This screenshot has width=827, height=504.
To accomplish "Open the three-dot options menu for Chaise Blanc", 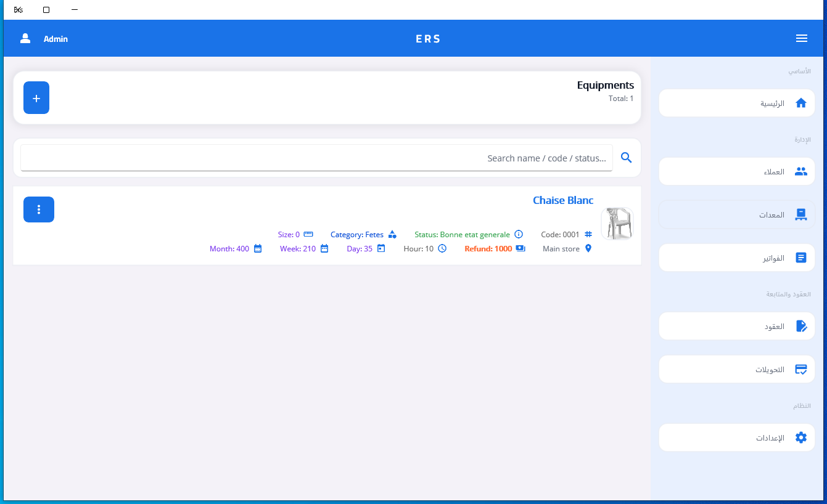I will tap(39, 209).
